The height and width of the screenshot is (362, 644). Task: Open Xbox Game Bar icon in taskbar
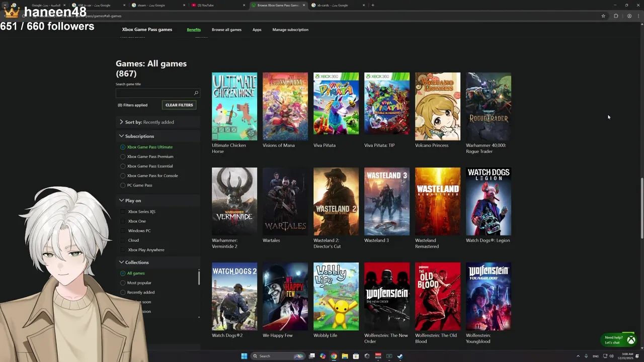[x=389, y=356]
